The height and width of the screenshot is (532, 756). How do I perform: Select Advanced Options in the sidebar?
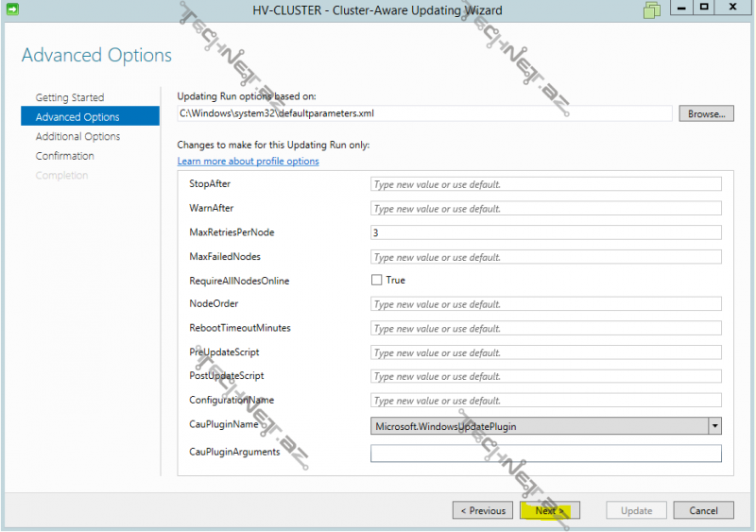coord(77,117)
